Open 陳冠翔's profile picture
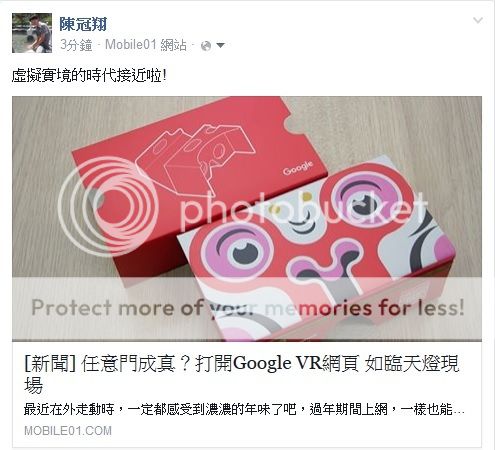 coord(32,33)
